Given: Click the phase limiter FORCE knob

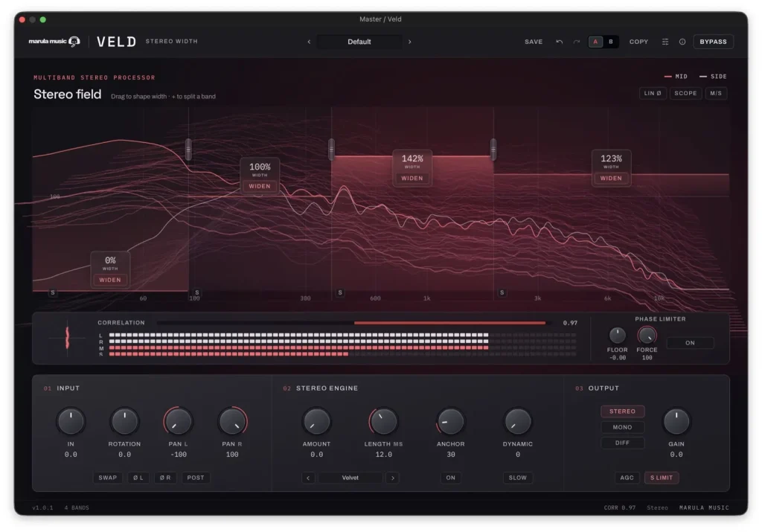Looking at the screenshot, I should tap(647, 336).
